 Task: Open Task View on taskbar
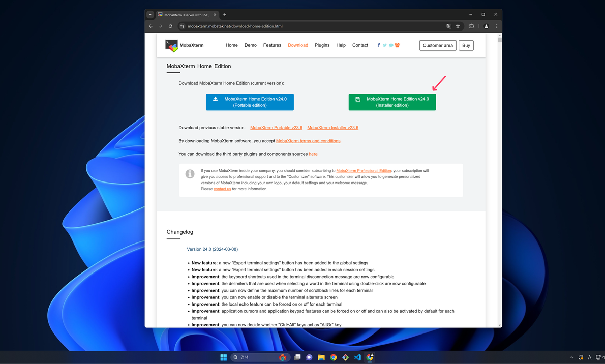[x=297, y=357]
